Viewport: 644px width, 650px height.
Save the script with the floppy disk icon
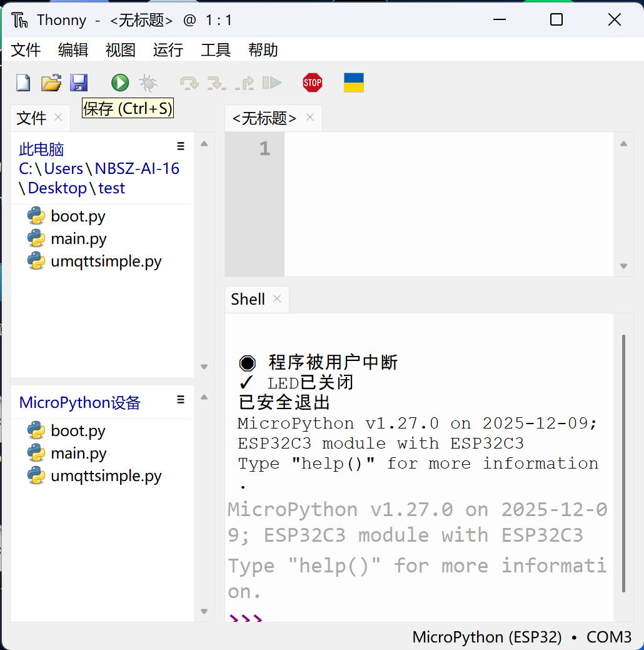pyautogui.click(x=79, y=83)
